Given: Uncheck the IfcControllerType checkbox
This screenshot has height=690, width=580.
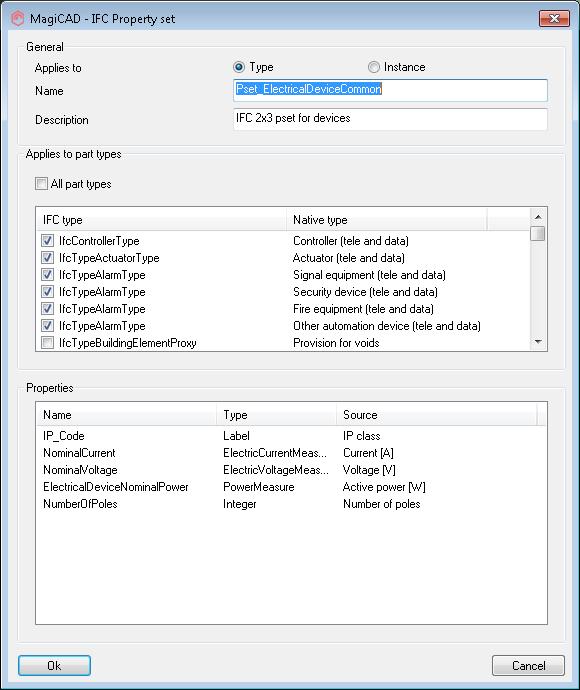Looking at the screenshot, I should (48, 241).
